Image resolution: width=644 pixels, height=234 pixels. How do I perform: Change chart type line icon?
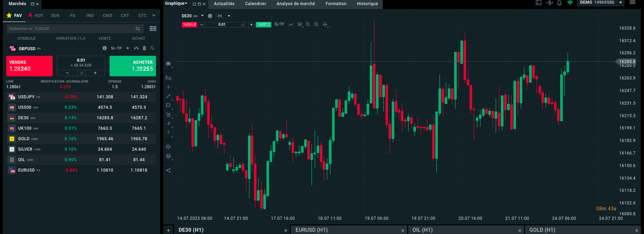[x=291, y=25]
